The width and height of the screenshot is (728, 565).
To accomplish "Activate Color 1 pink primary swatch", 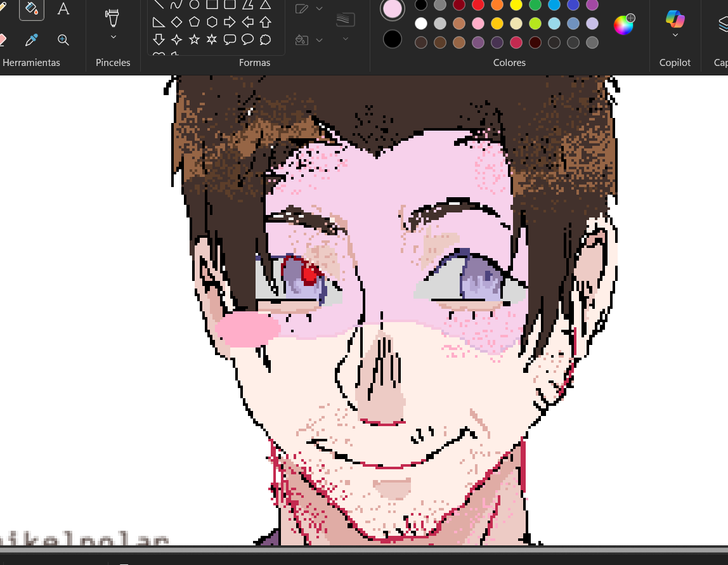I will [x=393, y=9].
